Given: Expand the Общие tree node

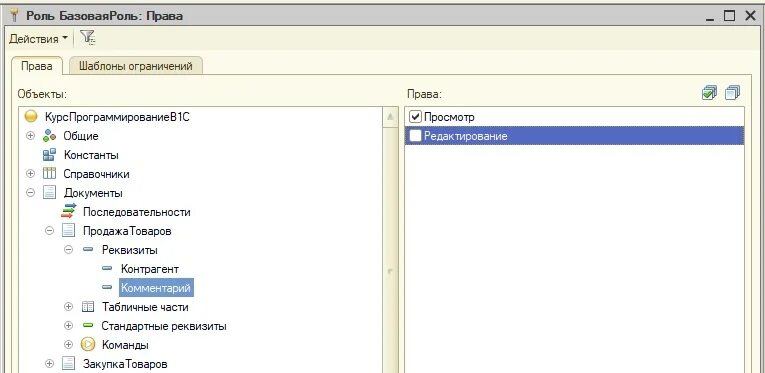Looking at the screenshot, I should 30,136.
